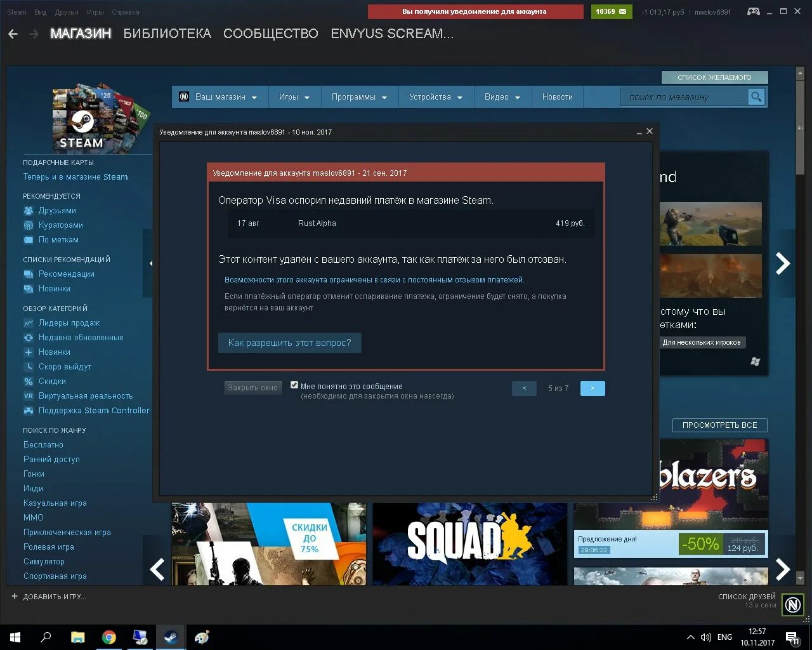Click the 'Закрыть окно' button
The width and height of the screenshot is (812, 650).
click(x=252, y=388)
